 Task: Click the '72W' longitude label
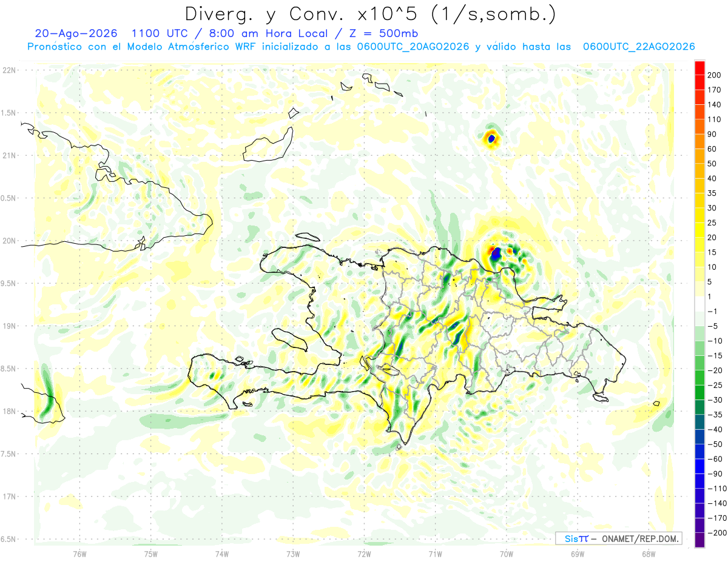point(364,554)
